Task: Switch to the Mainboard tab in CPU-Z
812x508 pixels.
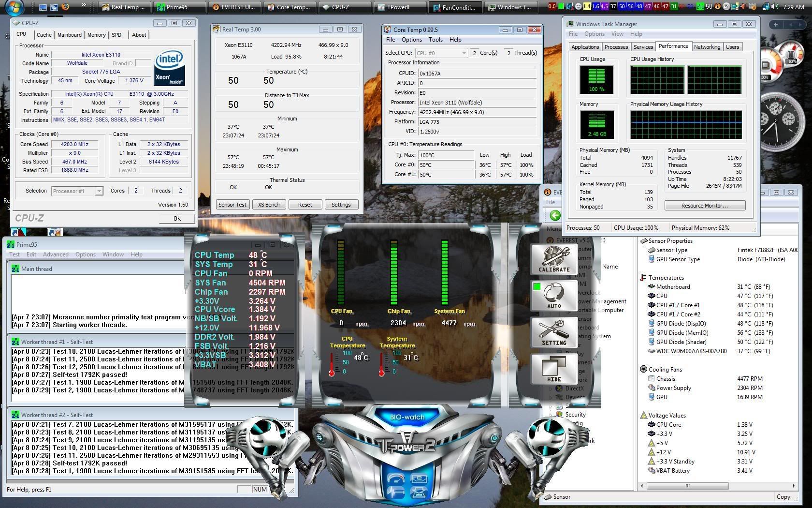Action: coord(69,35)
